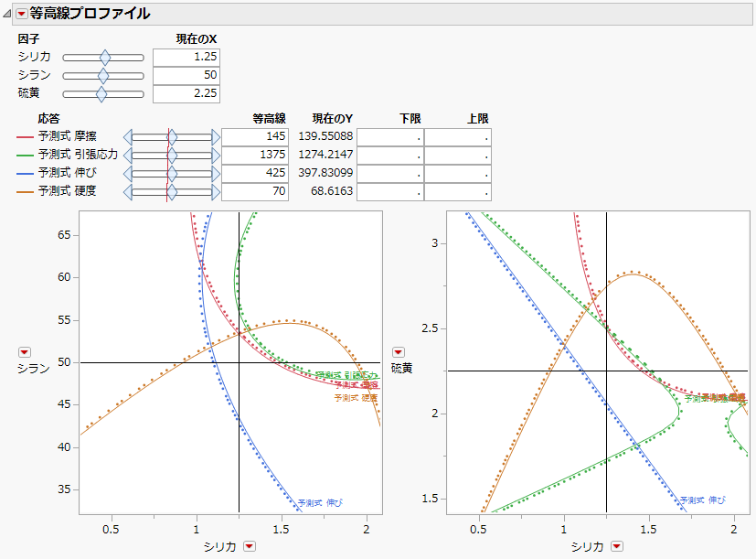Open red triangle menu next to left plot シリカ axis label
Viewport: 756px width, 559px height.
click(250, 546)
